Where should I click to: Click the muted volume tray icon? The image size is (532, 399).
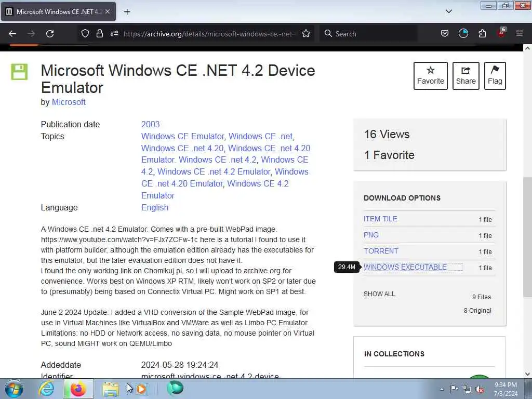point(480,389)
